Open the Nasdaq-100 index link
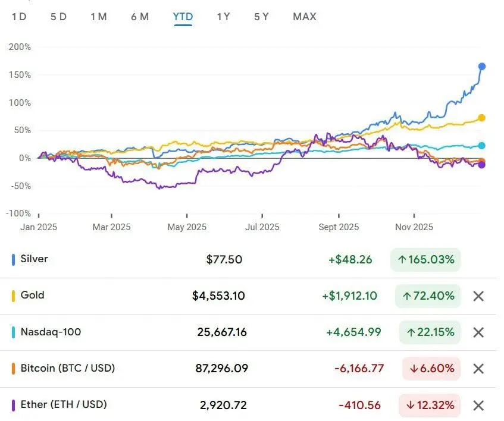The image size is (504, 421). click(x=51, y=332)
